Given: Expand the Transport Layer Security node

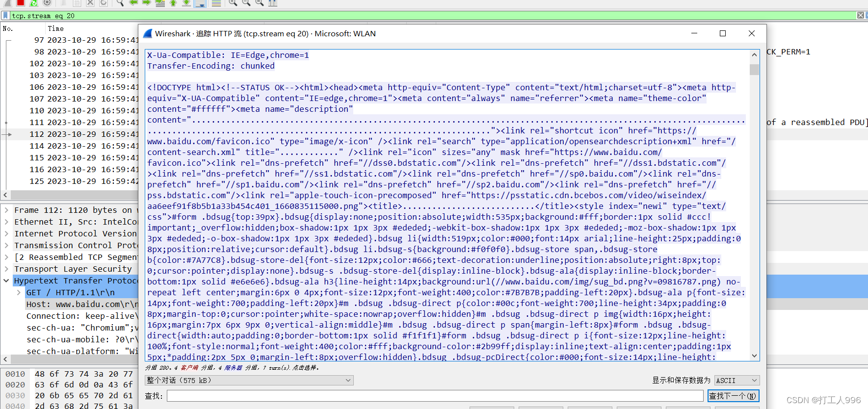Looking at the screenshot, I should pos(6,269).
